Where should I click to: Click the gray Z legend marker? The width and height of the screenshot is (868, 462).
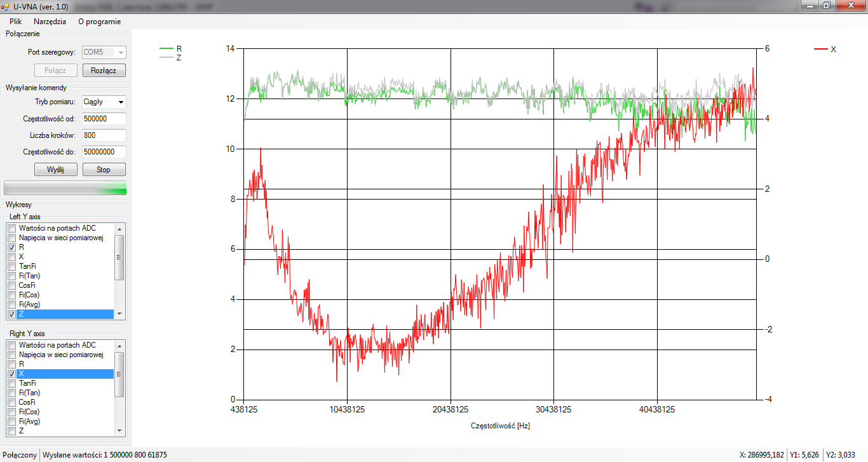point(166,57)
